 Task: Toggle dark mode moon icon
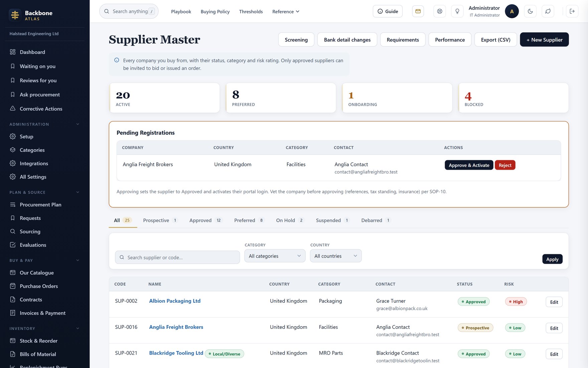[x=530, y=11]
